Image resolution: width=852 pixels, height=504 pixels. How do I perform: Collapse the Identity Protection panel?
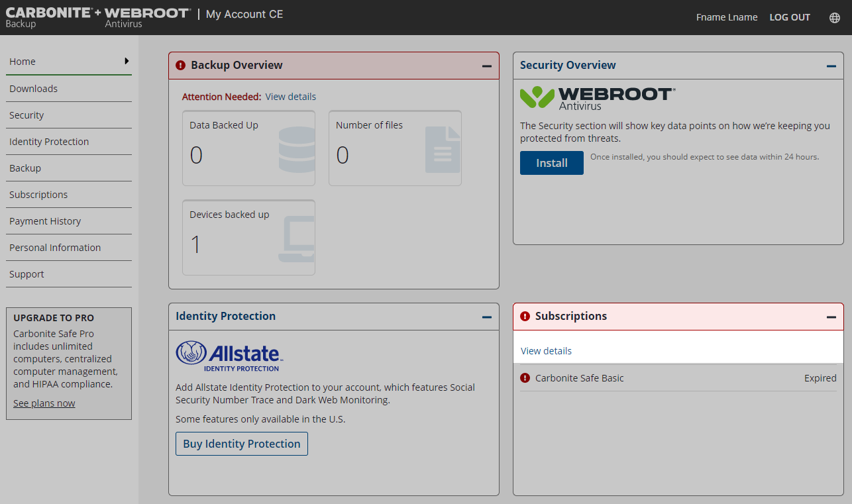click(486, 317)
